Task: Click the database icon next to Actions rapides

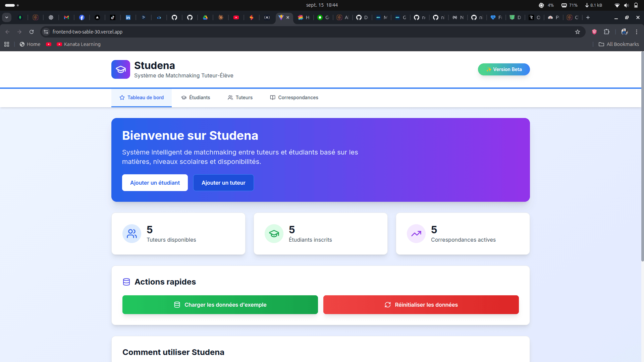Action: coord(126,282)
